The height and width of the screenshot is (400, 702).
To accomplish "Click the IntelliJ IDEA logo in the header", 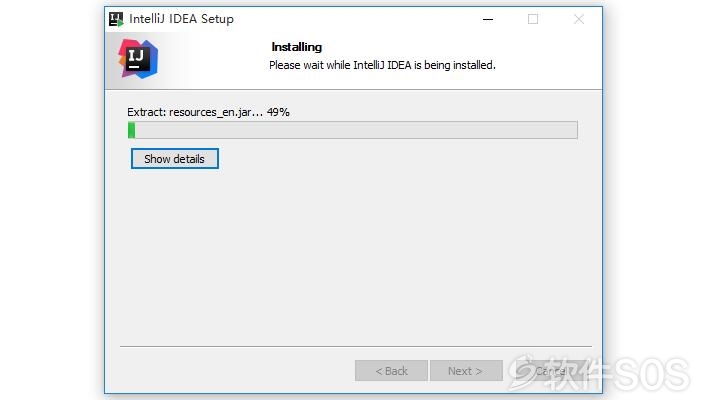I will (x=138, y=59).
